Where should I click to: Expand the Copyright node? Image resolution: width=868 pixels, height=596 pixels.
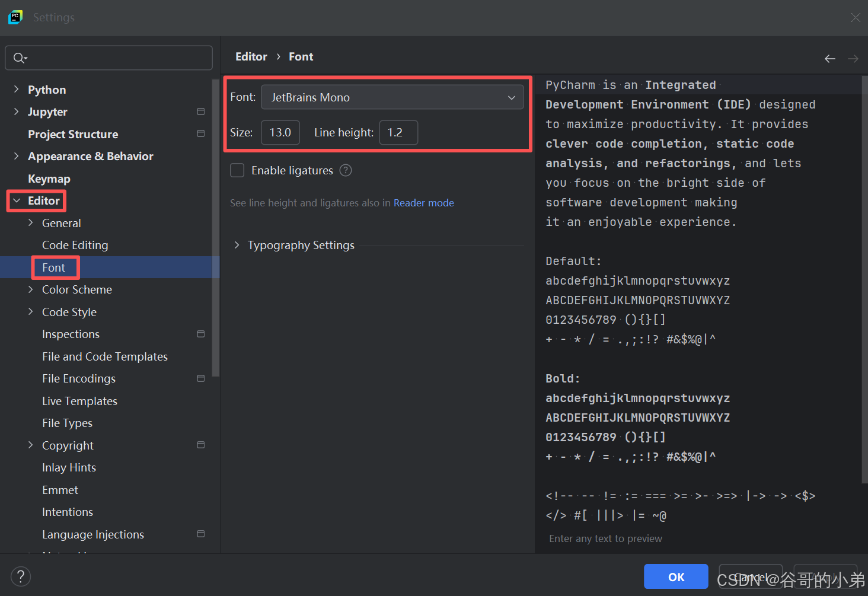click(x=31, y=445)
